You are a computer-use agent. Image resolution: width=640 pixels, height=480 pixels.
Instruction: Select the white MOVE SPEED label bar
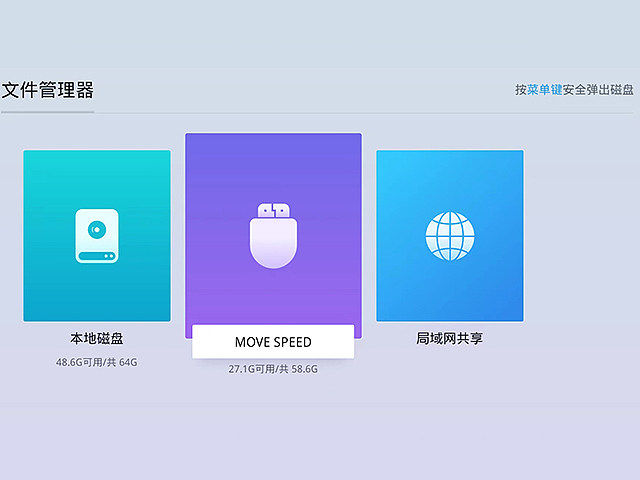click(273, 342)
